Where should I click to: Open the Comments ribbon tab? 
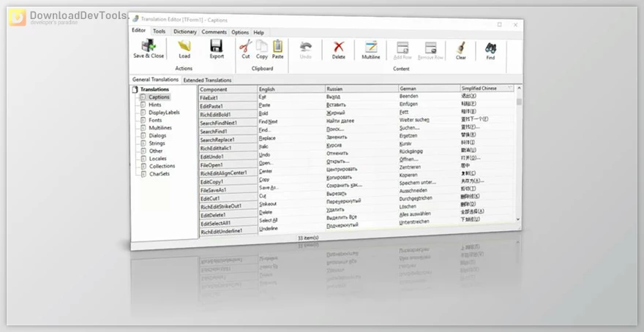click(x=214, y=32)
